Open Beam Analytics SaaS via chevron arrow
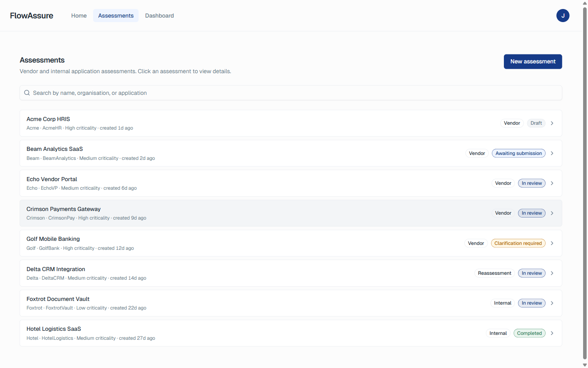 coord(552,153)
